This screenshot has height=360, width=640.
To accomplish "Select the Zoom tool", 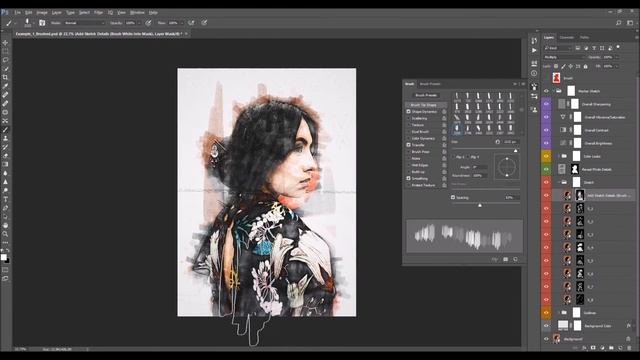I will pos(5,234).
